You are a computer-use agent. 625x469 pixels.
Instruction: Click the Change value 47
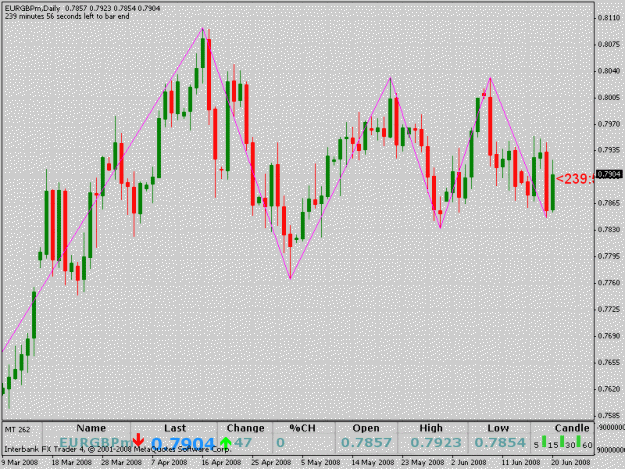click(243, 443)
